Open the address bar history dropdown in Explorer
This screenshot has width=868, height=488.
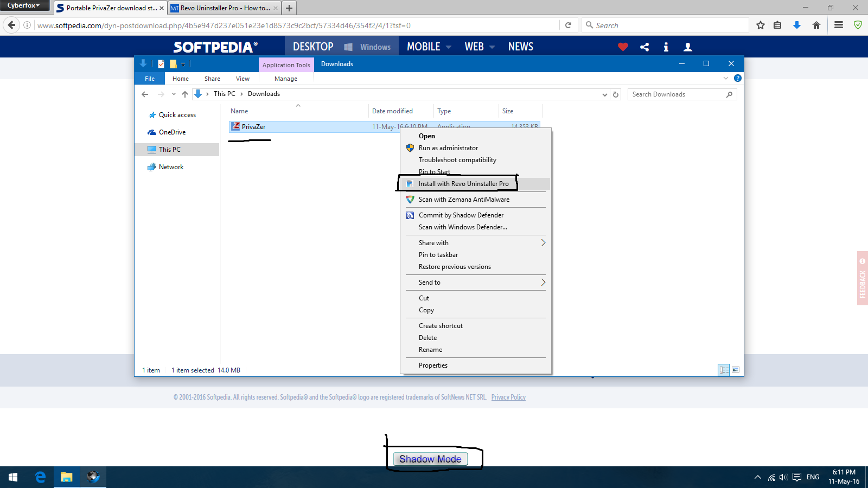click(605, 94)
